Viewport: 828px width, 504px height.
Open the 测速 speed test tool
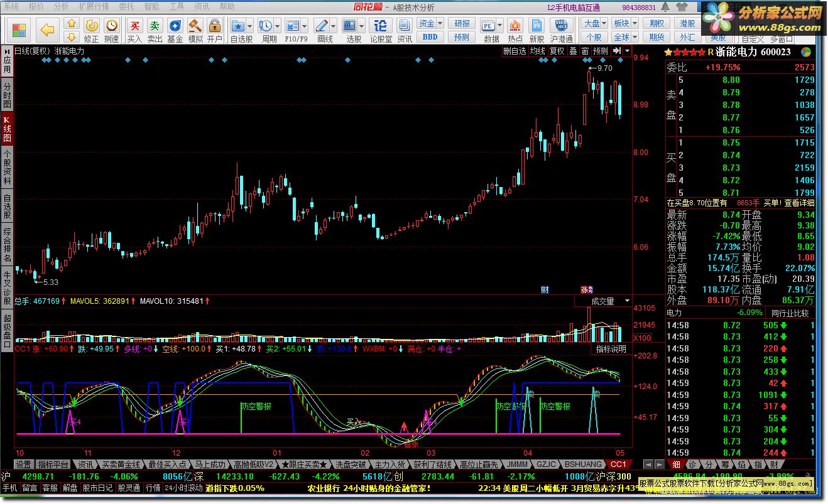pyautogui.click(x=112, y=29)
